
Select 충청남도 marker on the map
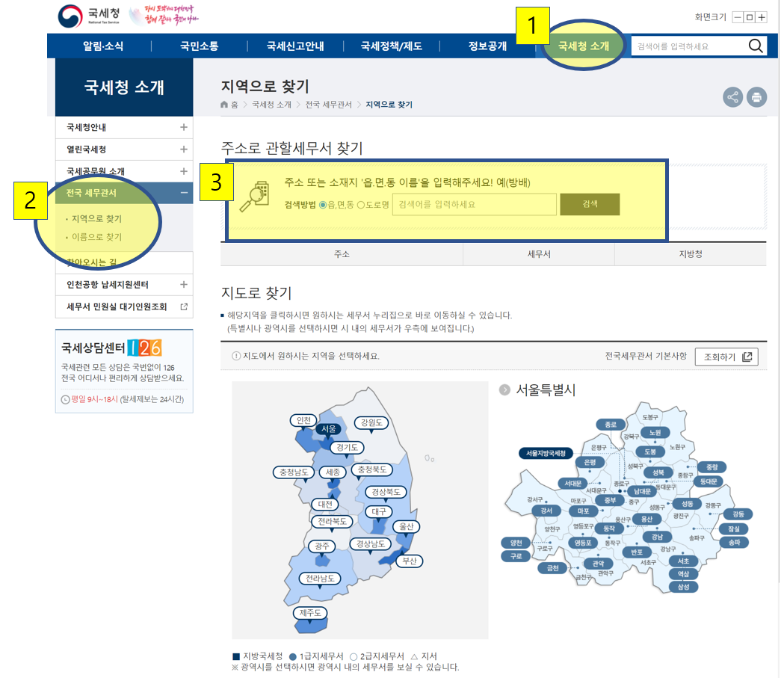tap(294, 472)
